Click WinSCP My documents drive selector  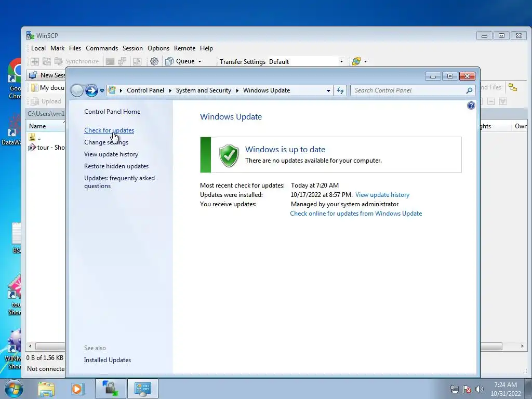47,88
